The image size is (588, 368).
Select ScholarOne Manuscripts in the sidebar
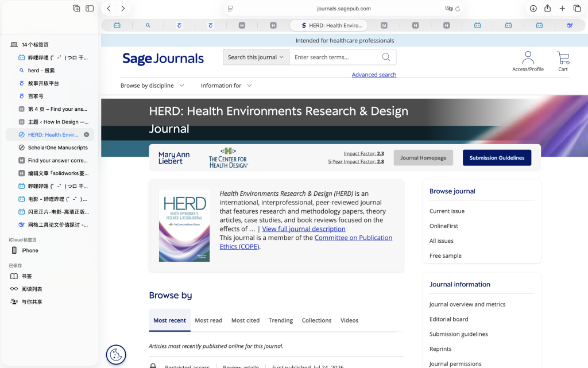[50, 148]
